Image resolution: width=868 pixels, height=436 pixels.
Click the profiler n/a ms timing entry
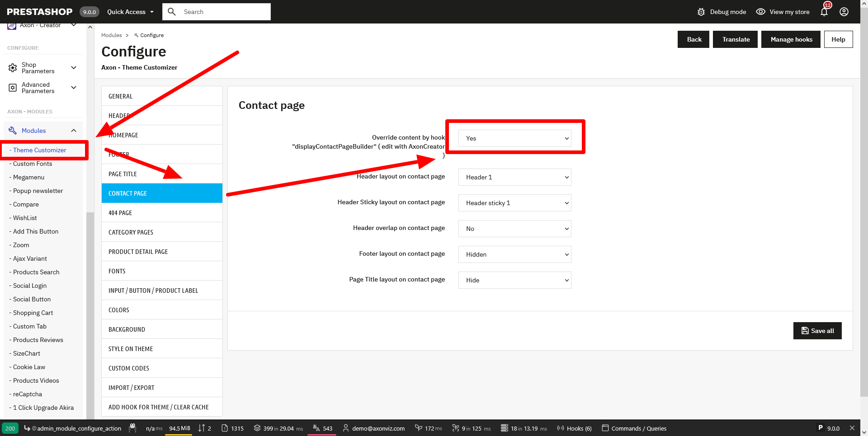154,428
